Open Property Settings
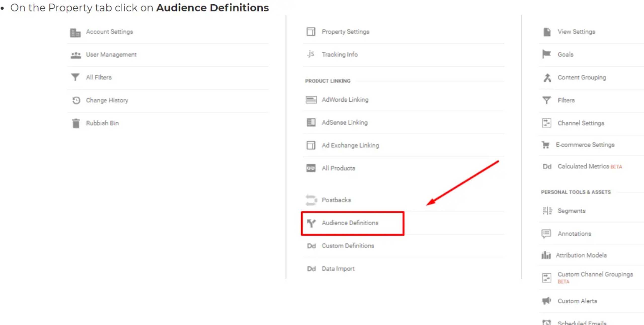The height and width of the screenshot is (325, 644). coord(345,32)
